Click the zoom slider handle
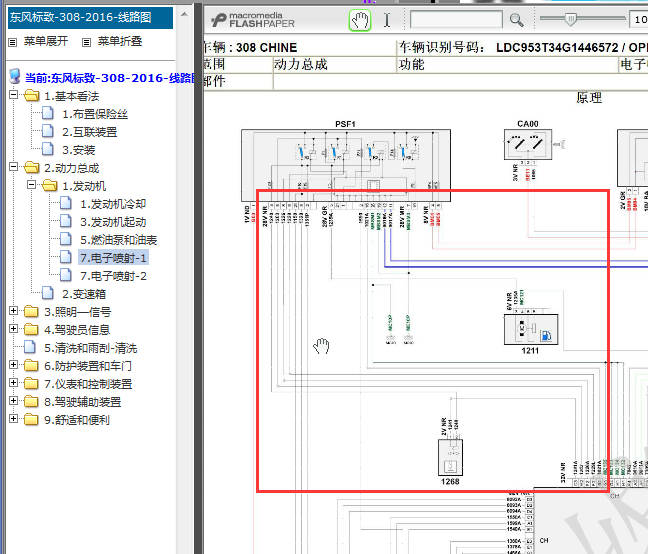Image resolution: width=648 pixels, height=554 pixels. click(571, 19)
